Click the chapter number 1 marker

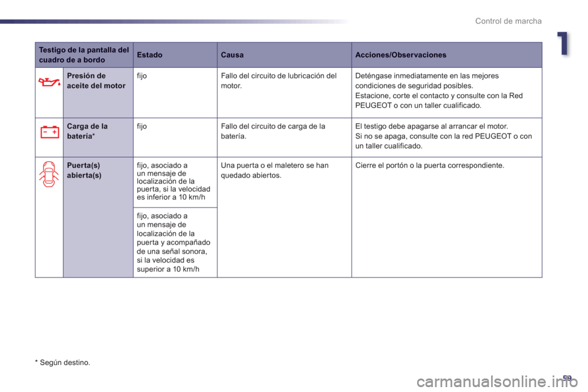(x=562, y=44)
